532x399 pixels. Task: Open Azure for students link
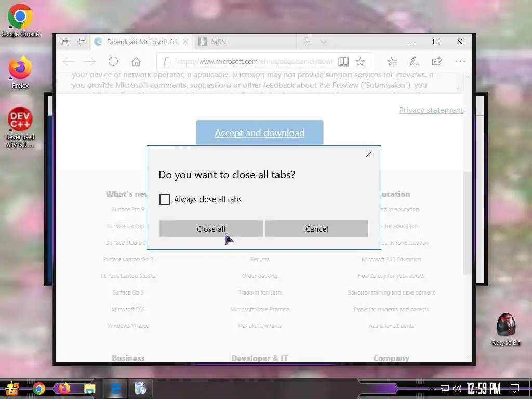(391, 326)
